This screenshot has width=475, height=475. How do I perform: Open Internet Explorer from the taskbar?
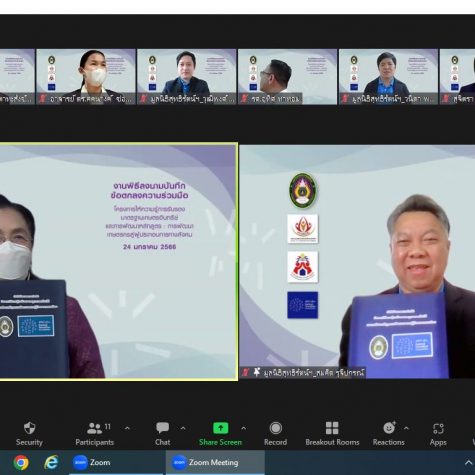tap(51, 463)
